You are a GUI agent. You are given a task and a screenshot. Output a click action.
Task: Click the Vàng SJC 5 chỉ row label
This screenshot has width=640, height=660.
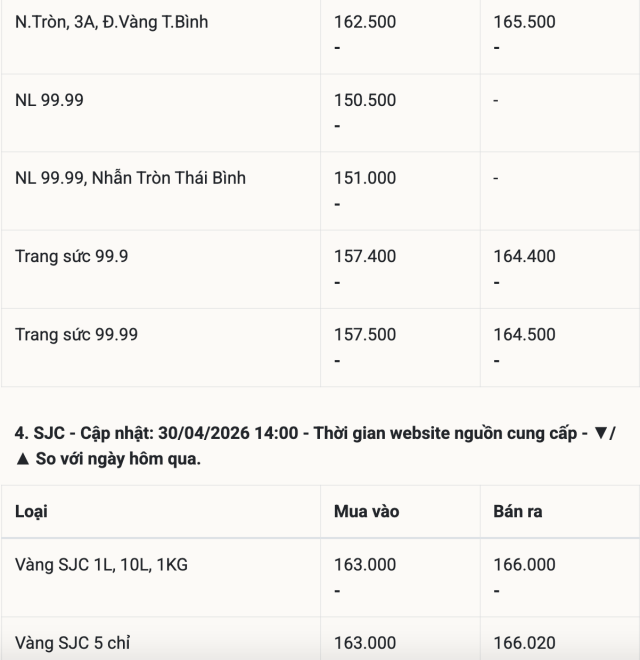click(72, 643)
